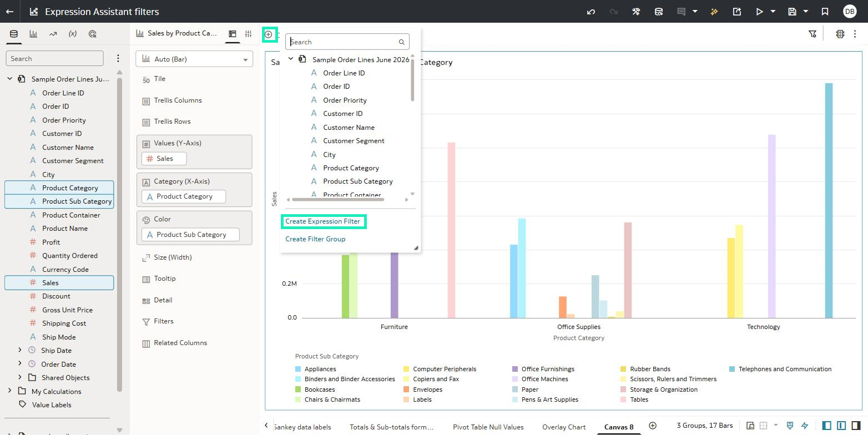Screen dimensions: 868x435
Task: Click the bookmark icon in header
Action: [x=825, y=12]
